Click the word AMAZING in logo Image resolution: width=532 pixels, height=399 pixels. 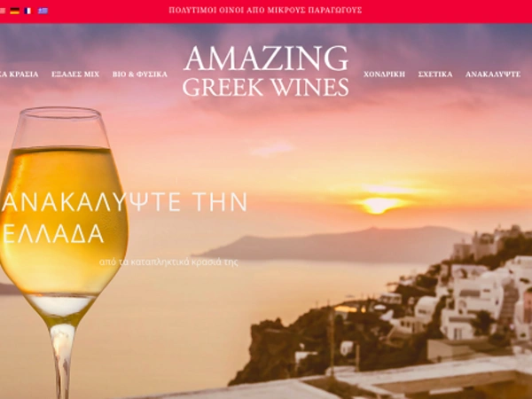[266, 59]
